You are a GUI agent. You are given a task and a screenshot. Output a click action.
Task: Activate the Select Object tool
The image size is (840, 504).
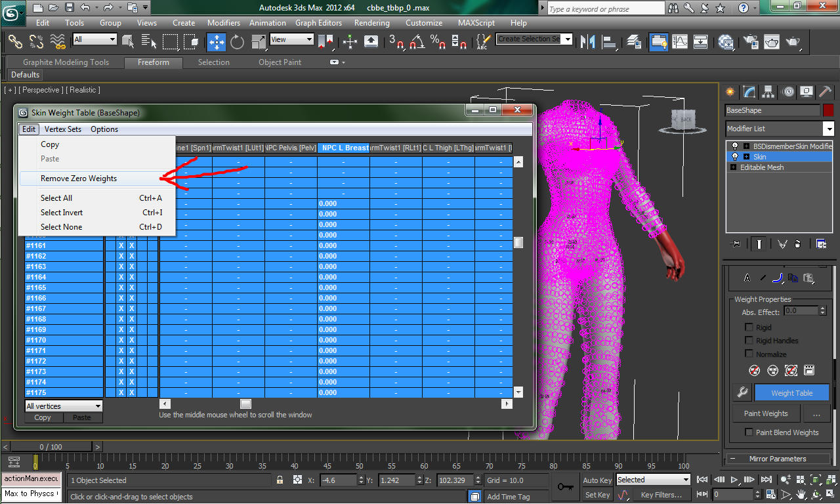[x=128, y=41]
